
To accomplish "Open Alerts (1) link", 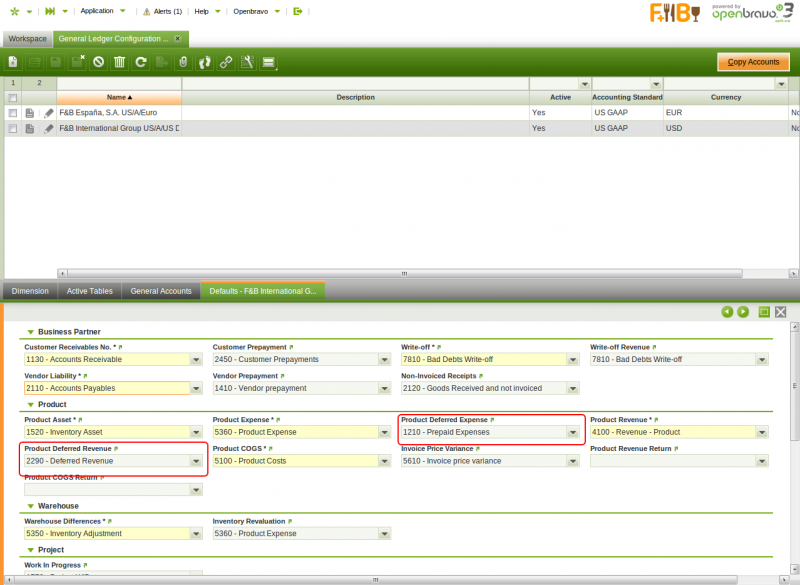I will pyautogui.click(x=162, y=11).
